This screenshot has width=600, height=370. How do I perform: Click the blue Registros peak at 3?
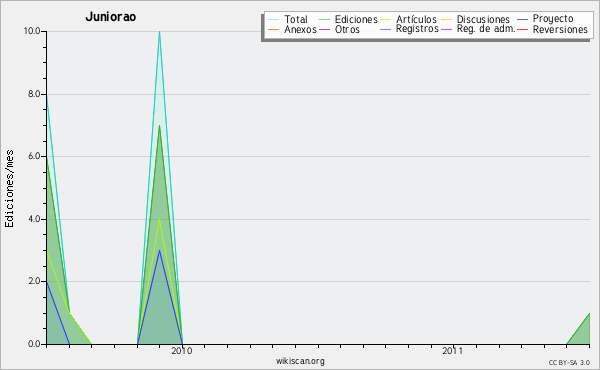click(x=160, y=251)
